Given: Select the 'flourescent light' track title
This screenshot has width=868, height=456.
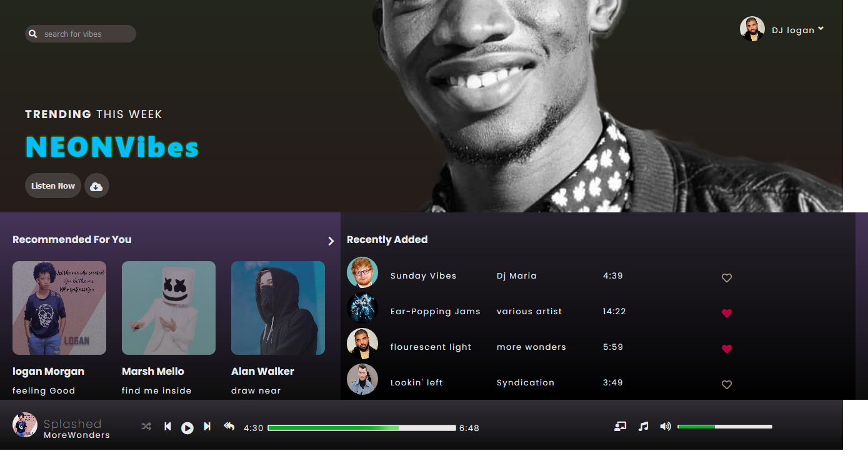Looking at the screenshot, I should (431, 347).
